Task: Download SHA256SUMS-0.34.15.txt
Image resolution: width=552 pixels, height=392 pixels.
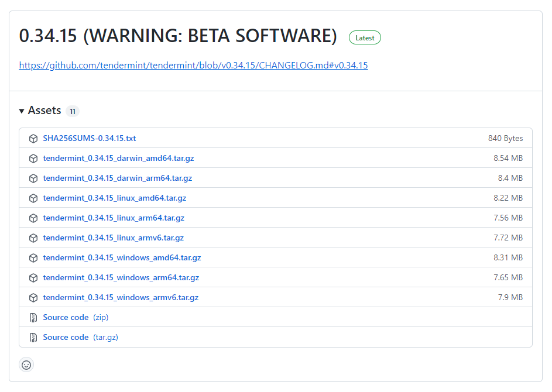Action: click(90, 138)
